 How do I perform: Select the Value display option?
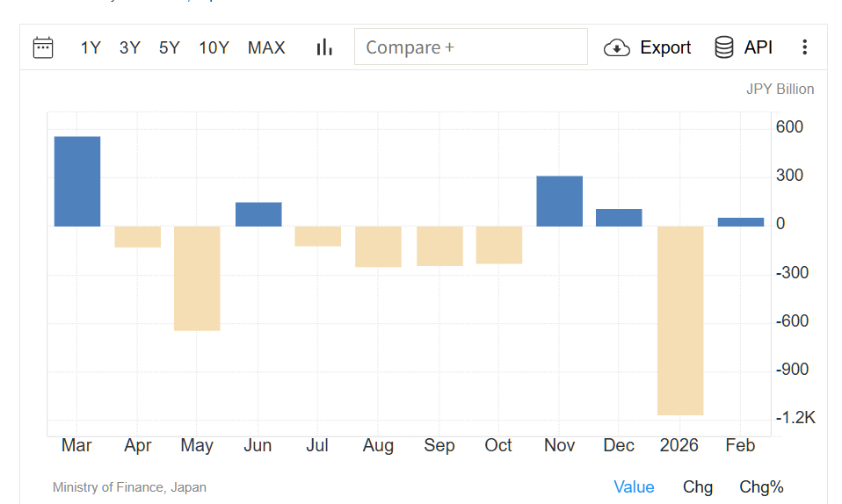[634, 486]
